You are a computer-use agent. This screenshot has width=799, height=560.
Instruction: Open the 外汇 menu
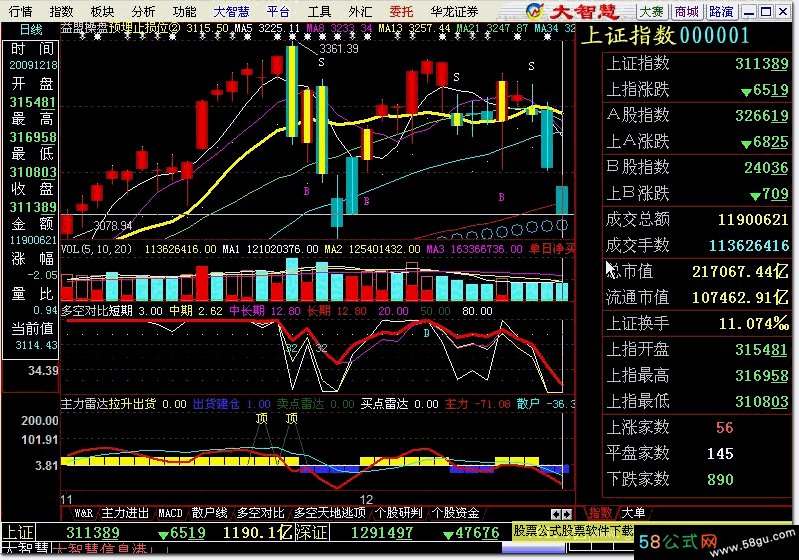pyautogui.click(x=360, y=11)
